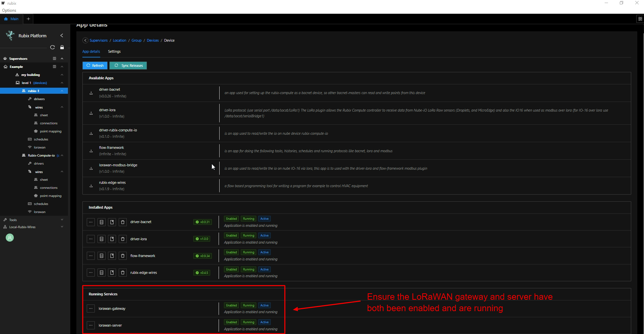This screenshot has height=334, width=644.
Task: Add a new tab with plus button
Action: coord(29,19)
